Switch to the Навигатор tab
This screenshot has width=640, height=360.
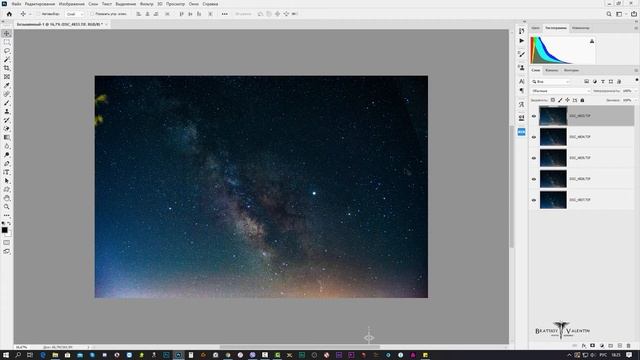580,28
